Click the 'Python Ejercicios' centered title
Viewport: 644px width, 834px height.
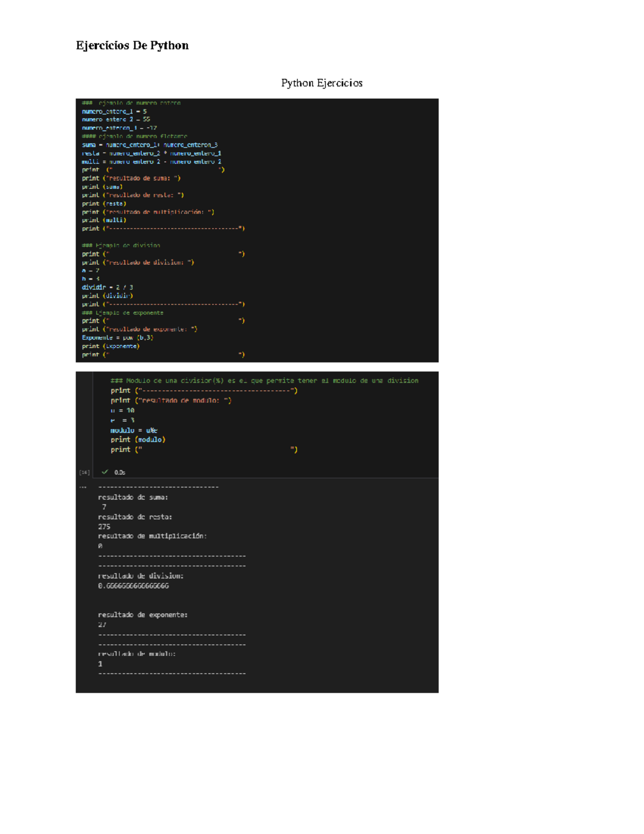321,83
